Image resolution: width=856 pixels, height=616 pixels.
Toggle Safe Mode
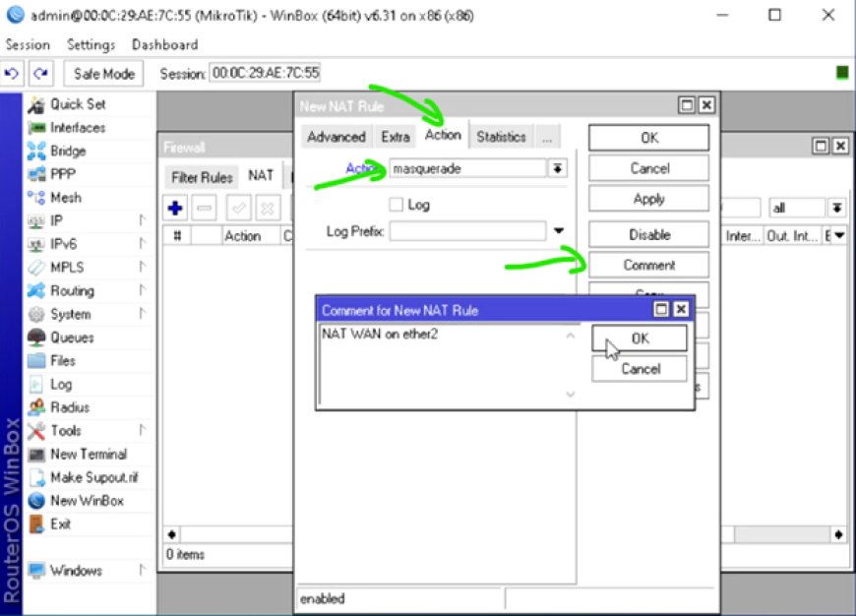103,74
